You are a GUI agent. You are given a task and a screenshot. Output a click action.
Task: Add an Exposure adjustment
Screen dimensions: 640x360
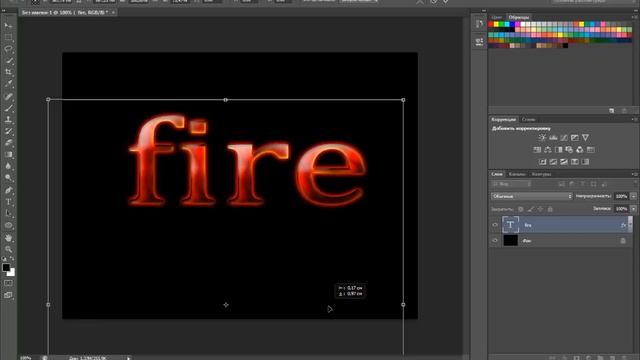click(575, 138)
